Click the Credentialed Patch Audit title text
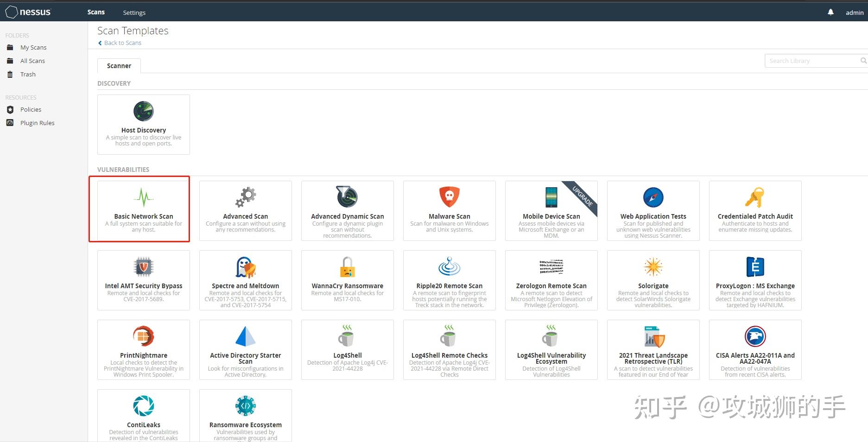The height and width of the screenshot is (442, 868). tap(755, 216)
